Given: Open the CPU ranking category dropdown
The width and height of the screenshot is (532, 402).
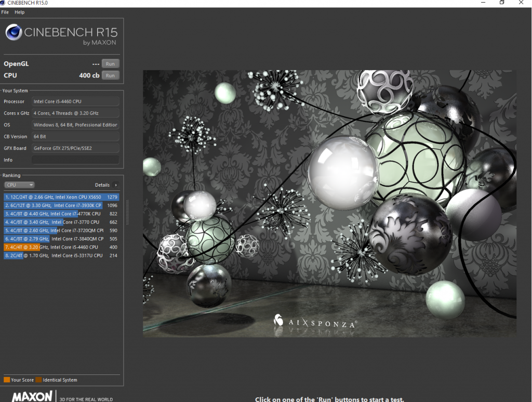Looking at the screenshot, I should [19, 185].
